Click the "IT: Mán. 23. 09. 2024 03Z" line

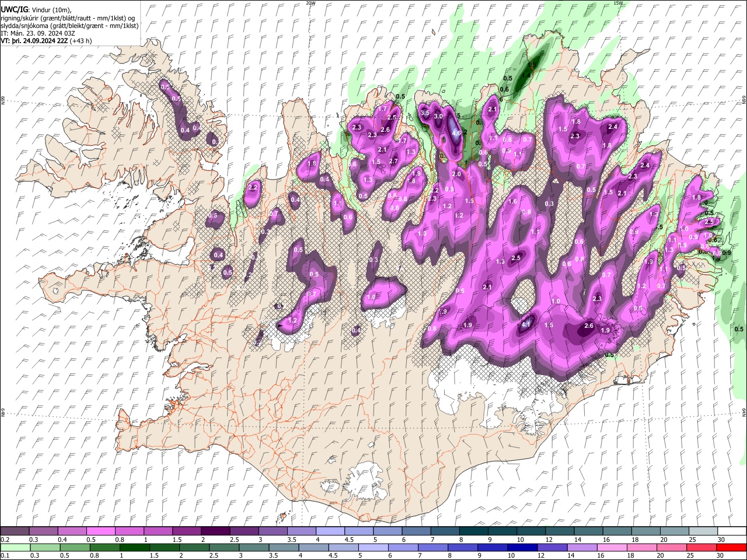[x=38, y=33]
